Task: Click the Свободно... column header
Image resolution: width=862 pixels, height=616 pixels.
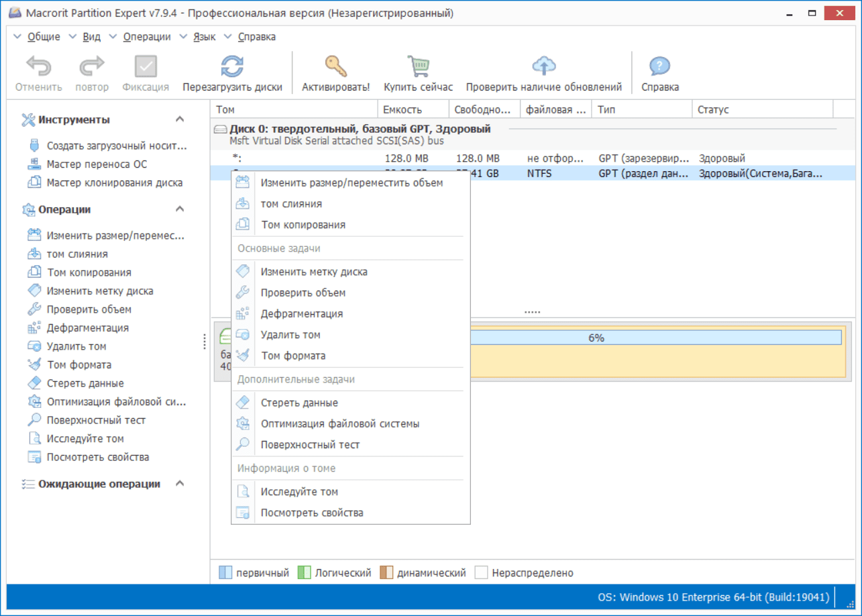Action: (485, 109)
